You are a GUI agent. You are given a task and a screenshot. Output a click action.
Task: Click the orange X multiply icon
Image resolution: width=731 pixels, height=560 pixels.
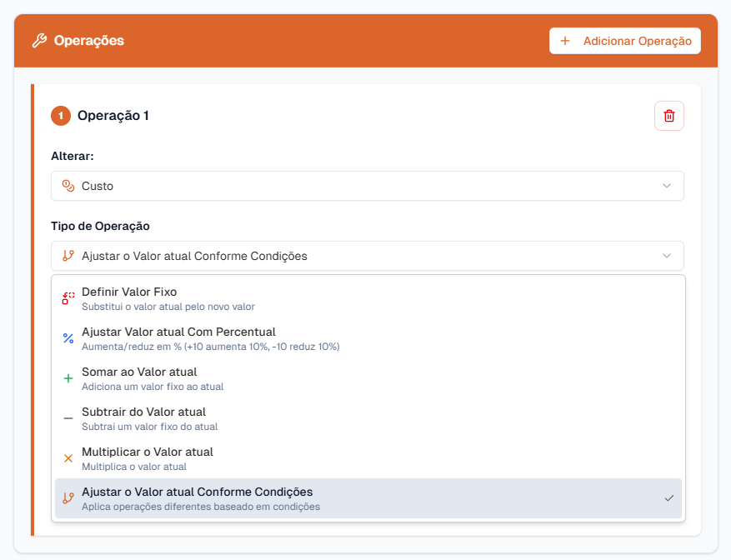coord(68,458)
